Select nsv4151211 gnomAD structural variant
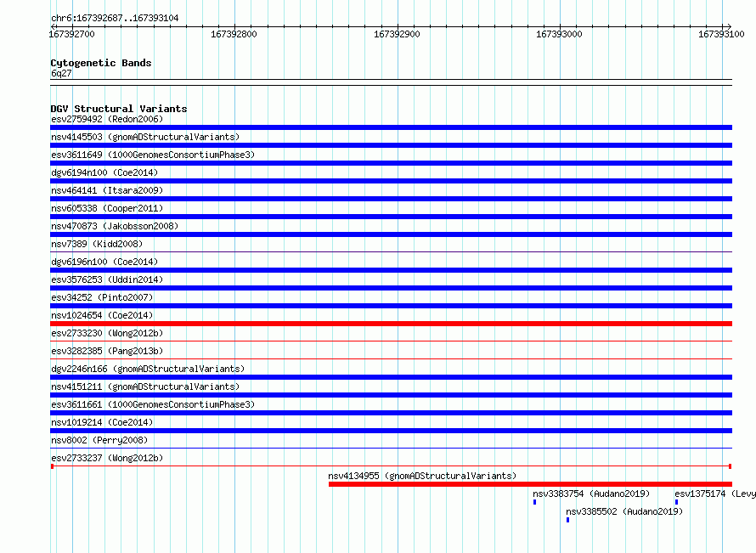Screen dimensions: 756x553 [145, 387]
